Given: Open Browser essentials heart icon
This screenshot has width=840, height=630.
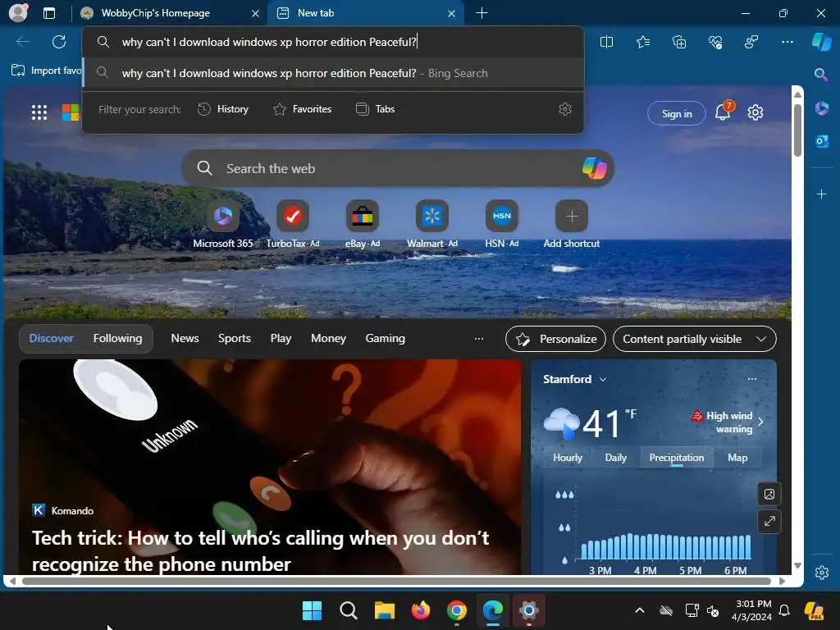Looking at the screenshot, I should (715, 42).
